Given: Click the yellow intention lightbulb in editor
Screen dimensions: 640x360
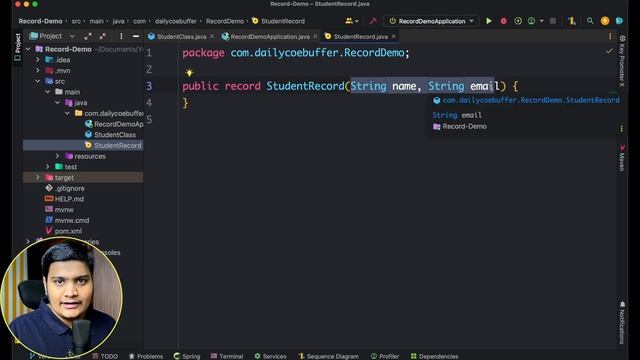Looking at the screenshot, I should tap(189, 73).
